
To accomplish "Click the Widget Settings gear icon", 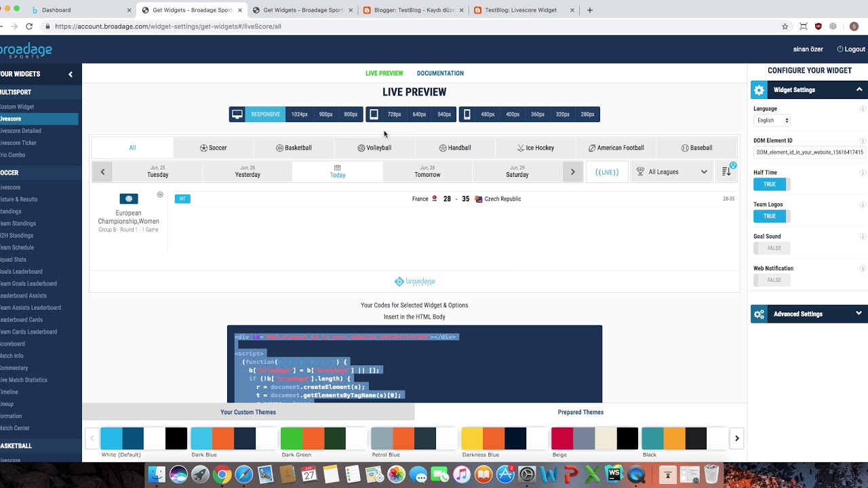I will click(759, 89).
